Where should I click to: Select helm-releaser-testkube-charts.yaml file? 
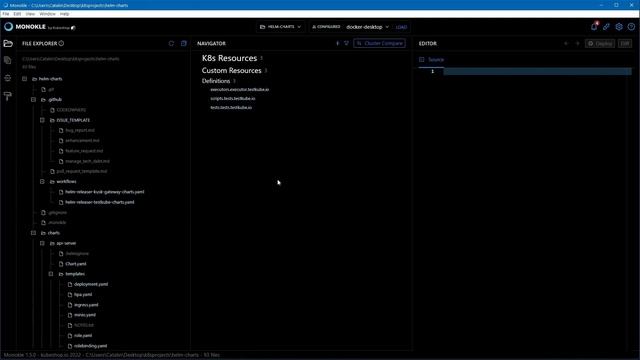coord(100,202)
